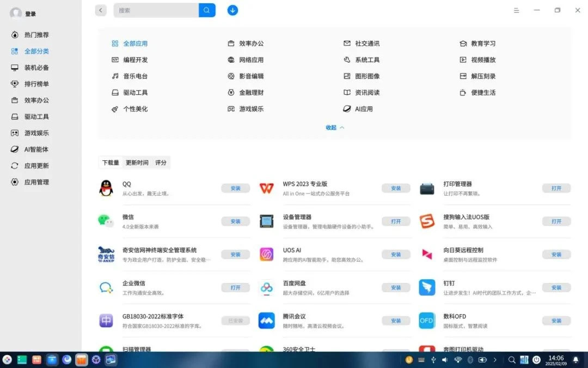Open the download manager arrow icon

click(x=232, y=10)
